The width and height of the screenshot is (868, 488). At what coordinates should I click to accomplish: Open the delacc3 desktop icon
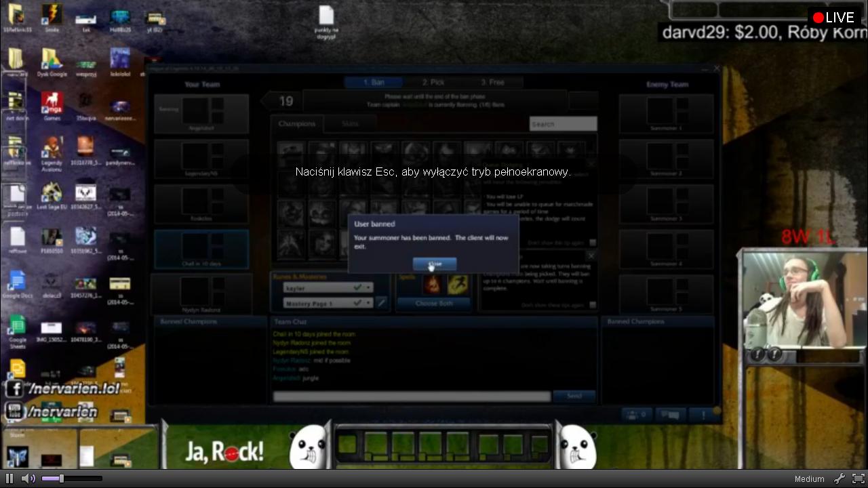52,286
